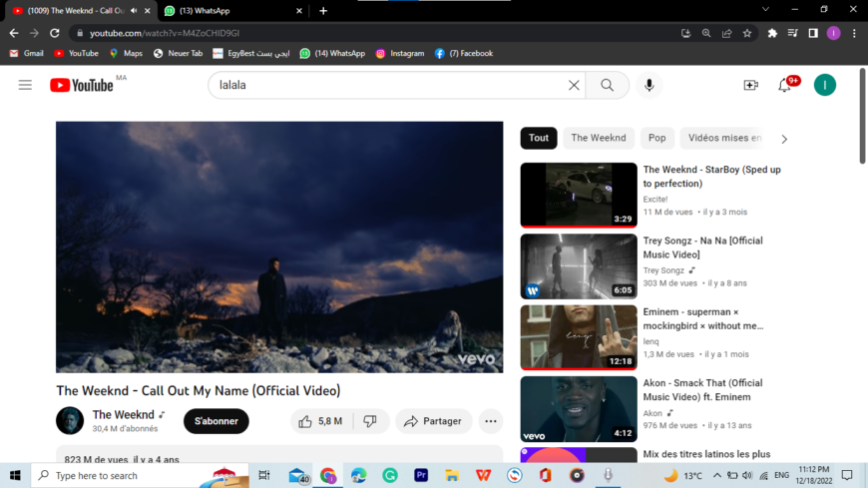This screenshot has width=868, height=488.
Task: Open the EgyBest bookmark
Action: [250, 53]
